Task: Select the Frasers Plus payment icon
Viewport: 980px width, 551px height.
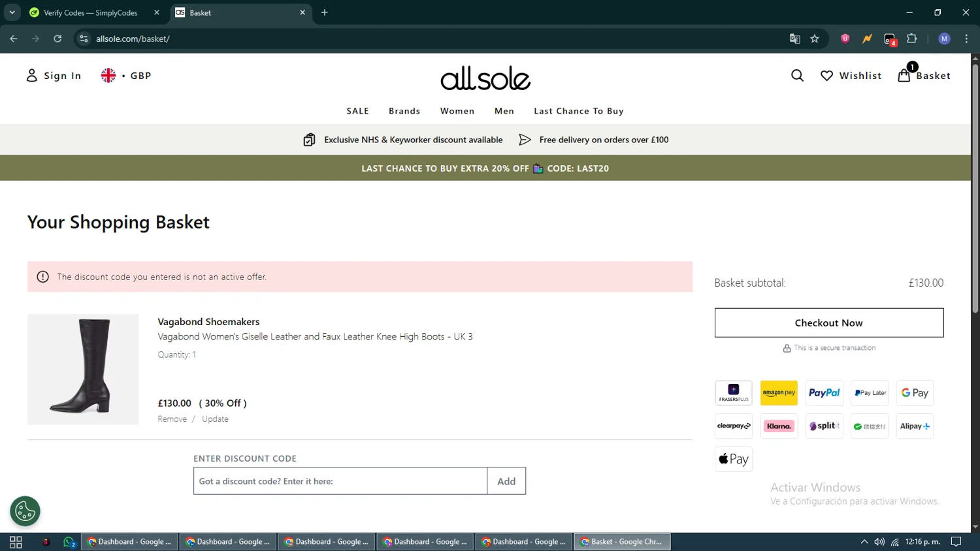Action: pyautogui.click(x=734, y=393)
